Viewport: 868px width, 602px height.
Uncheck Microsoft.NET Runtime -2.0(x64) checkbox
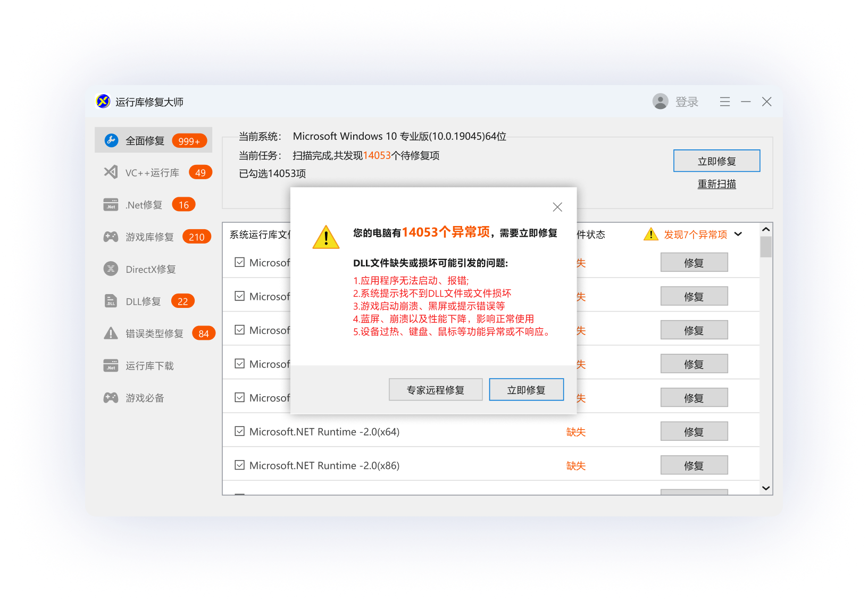pos(240,431)
